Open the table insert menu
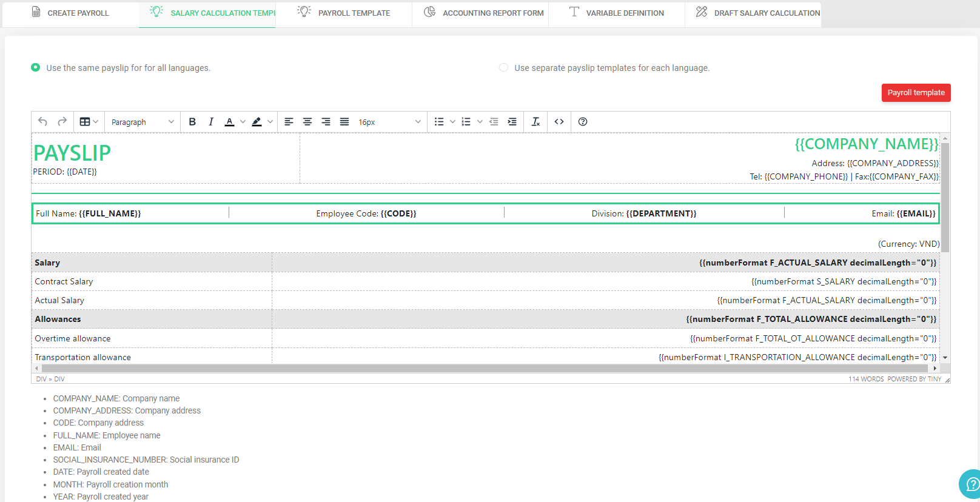The height and width of the screenshot is (502, 980). 89,122
